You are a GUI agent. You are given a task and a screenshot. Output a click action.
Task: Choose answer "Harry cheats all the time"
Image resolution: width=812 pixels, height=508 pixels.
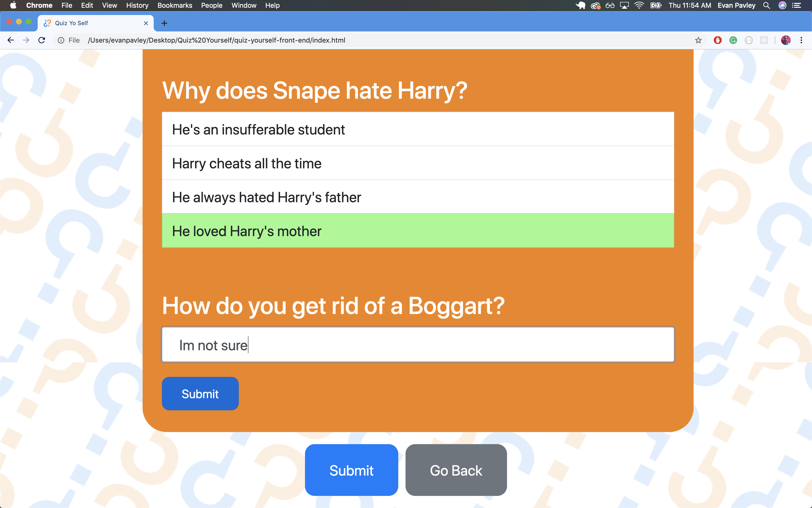pos(418,163)
